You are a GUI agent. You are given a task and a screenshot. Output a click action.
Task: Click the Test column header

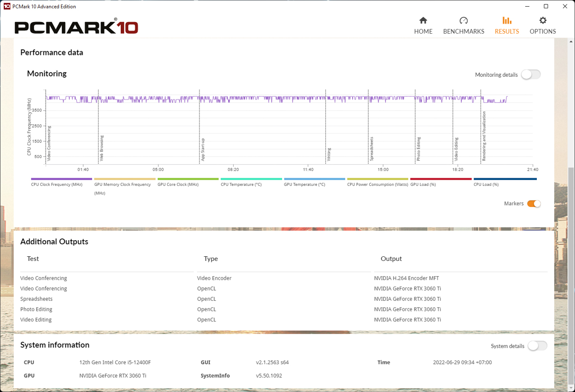(33, 259)
